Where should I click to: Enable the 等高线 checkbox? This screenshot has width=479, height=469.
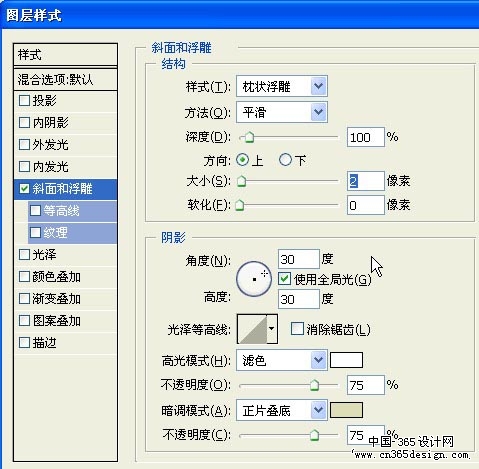coord(35,210)
